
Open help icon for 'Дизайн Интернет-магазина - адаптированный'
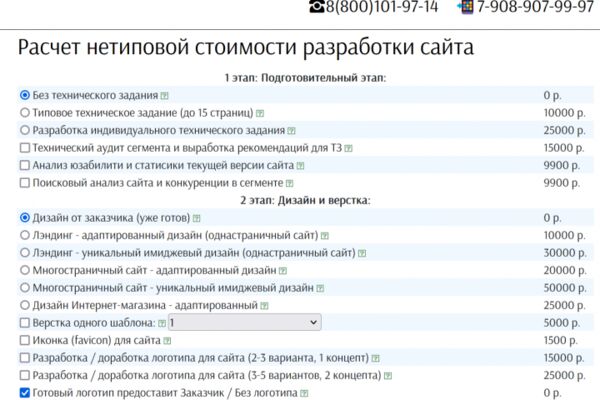pyautogui.click(x=264, y=306)
